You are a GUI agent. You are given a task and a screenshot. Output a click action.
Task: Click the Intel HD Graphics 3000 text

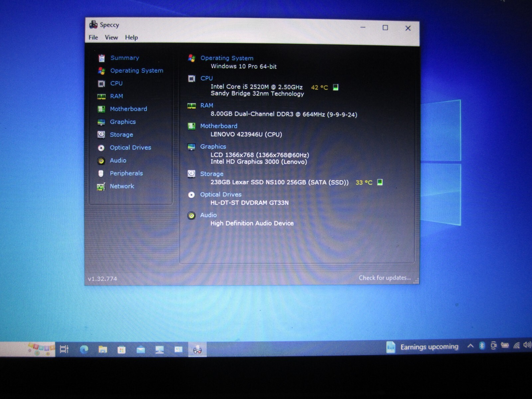click(x=259, y=162)
